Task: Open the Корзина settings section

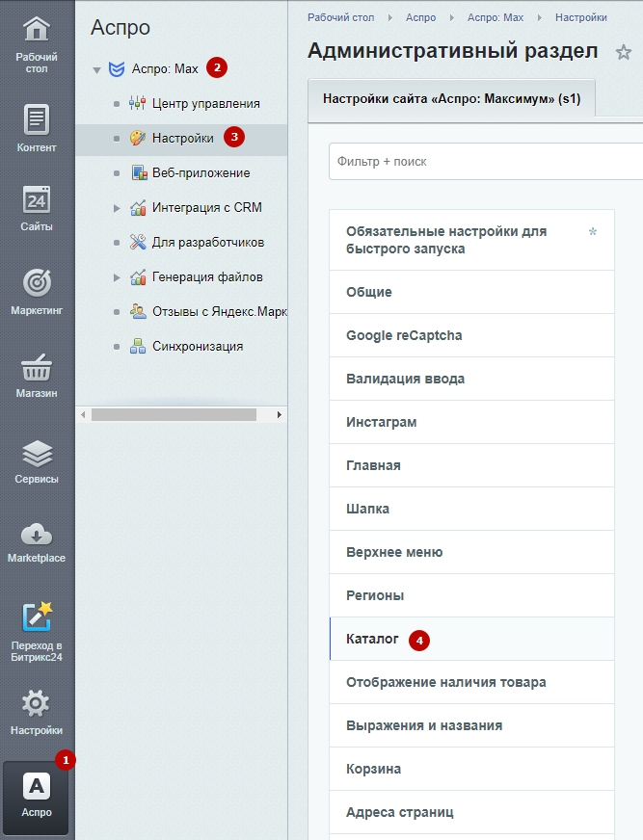Action: pyautogui.click(x=472, y=770)
